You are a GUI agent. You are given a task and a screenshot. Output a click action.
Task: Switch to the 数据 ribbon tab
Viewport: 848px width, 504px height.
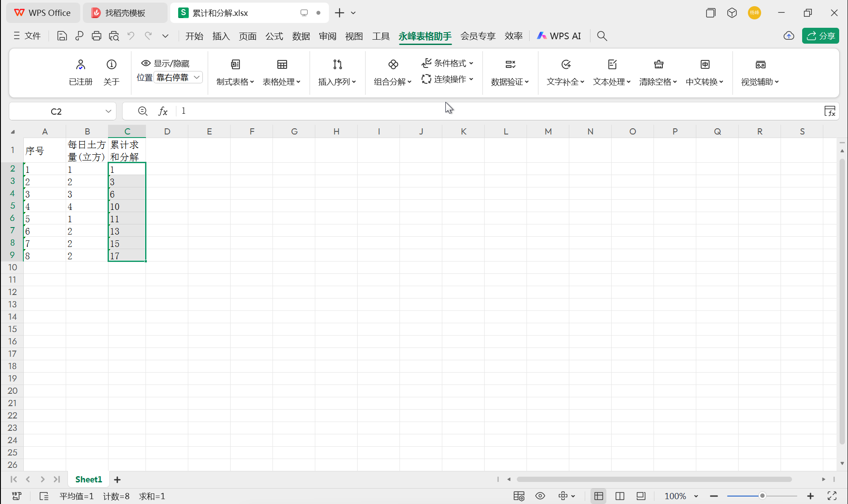coord(301,36)
